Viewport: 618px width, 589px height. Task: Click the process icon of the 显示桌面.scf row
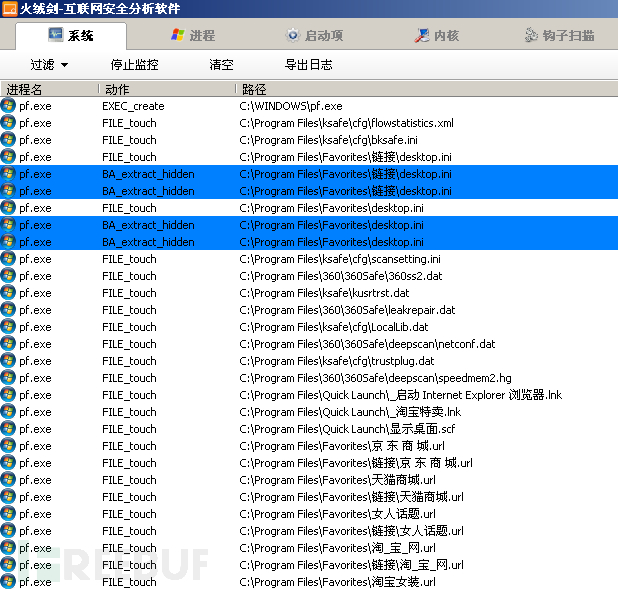click(x=8, y=429)
